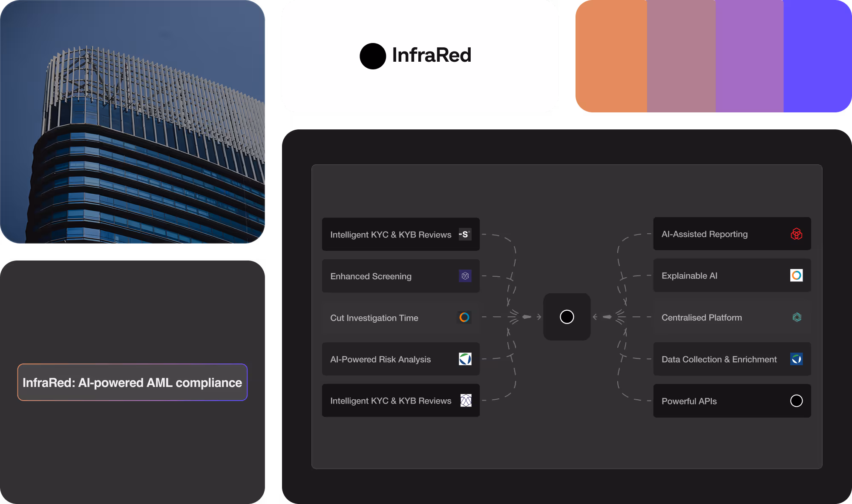Pick the purple color swatch

tap(749, 56)
